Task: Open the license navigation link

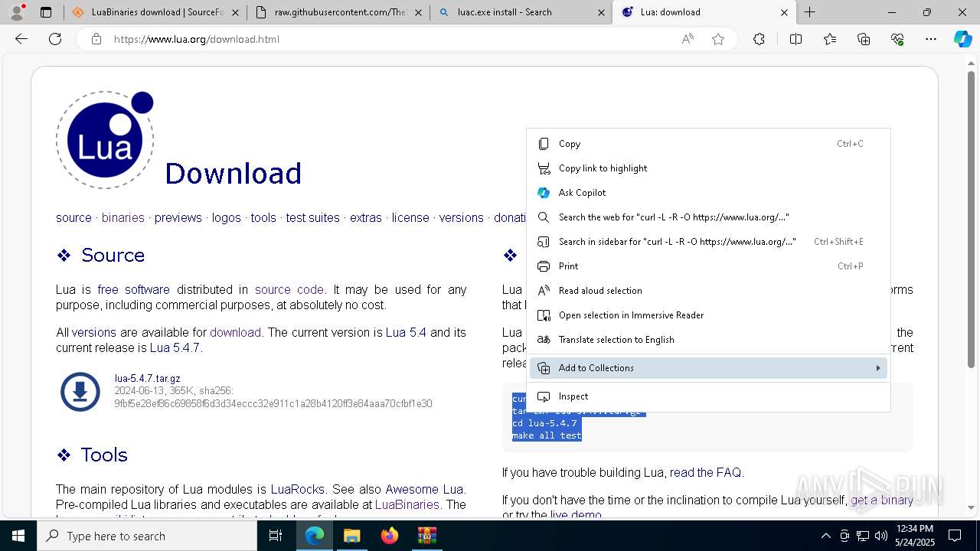Action: click(410, 218)
